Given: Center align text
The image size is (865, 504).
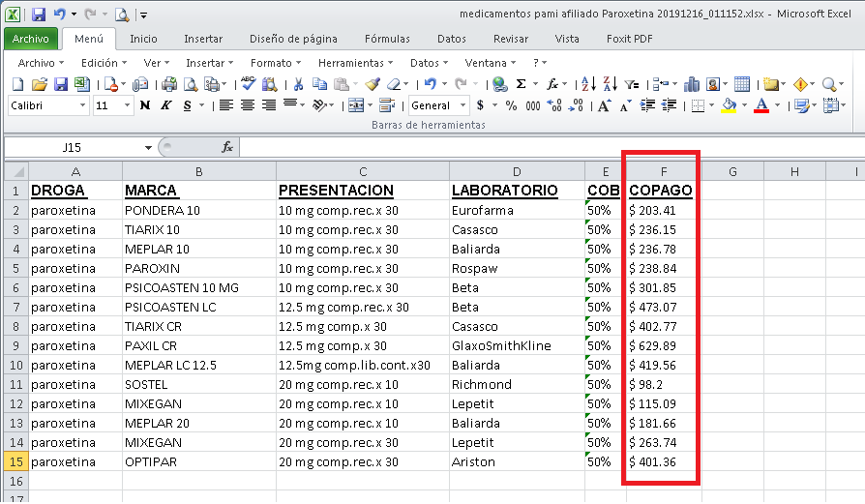Looking at the screenshot, I should (x=247, y=105).
